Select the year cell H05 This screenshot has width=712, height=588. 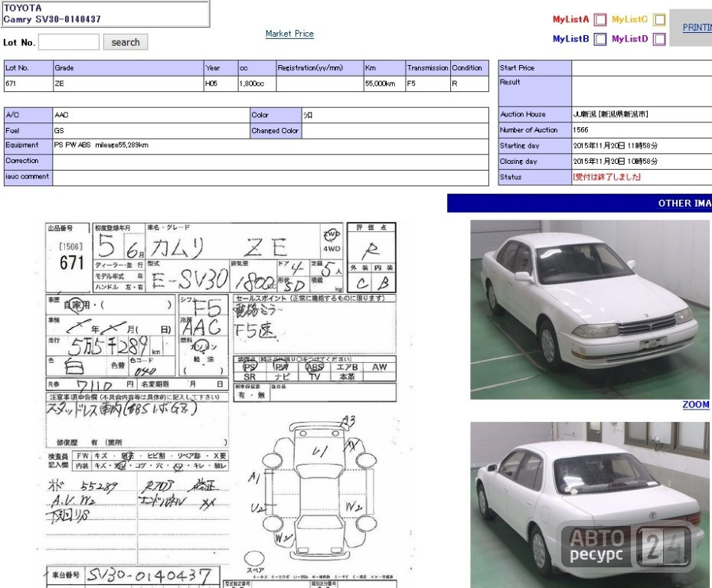(220, 83)
